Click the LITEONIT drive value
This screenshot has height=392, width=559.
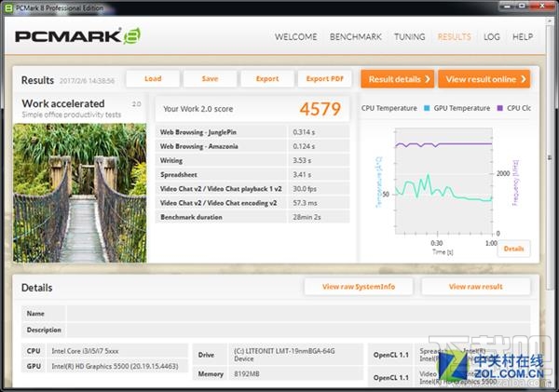284,355
